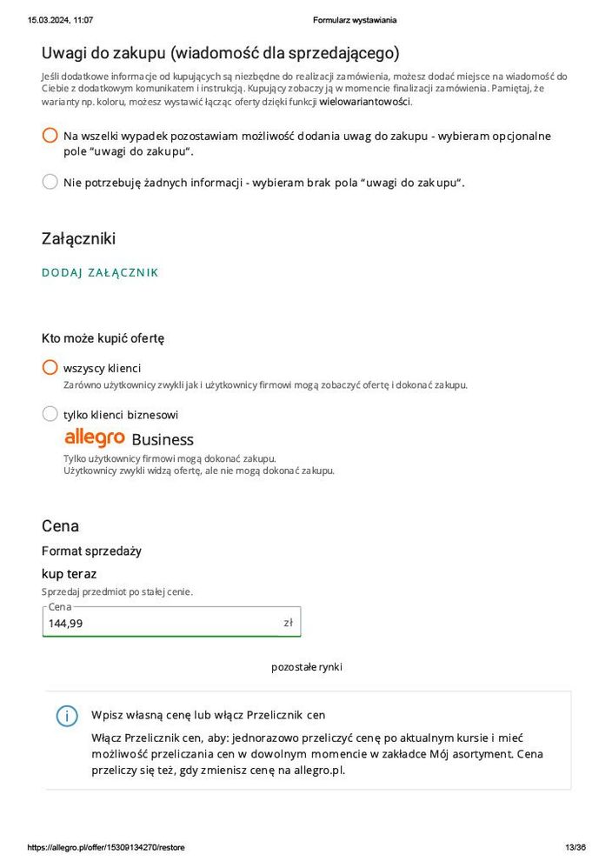Open the "wielowariantowości" link
612x868 pixels.
[x=365, y=102]
